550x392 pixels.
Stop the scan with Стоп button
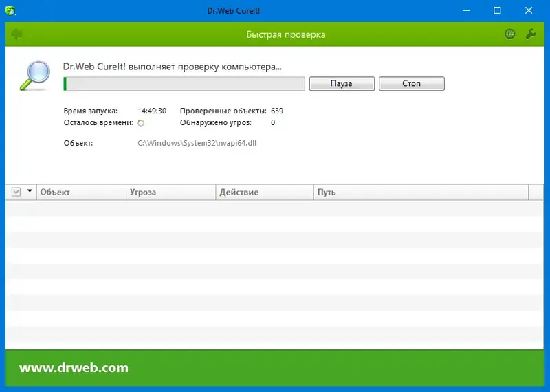[x=411, y=83]
